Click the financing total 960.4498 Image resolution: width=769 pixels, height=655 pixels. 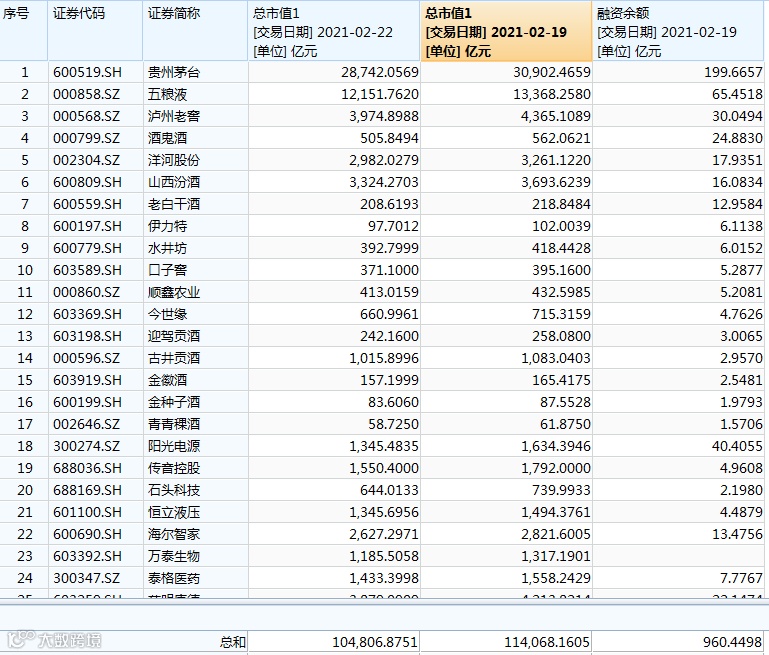[x=732, y=642]
